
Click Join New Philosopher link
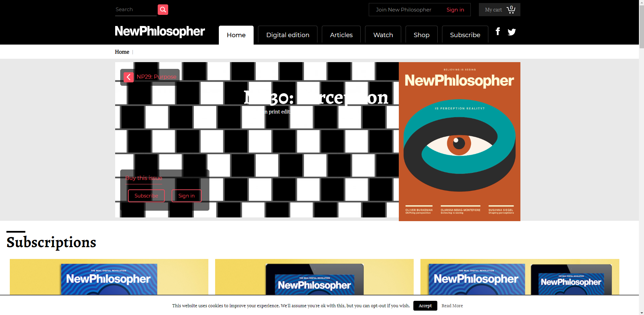click(404, 10)
